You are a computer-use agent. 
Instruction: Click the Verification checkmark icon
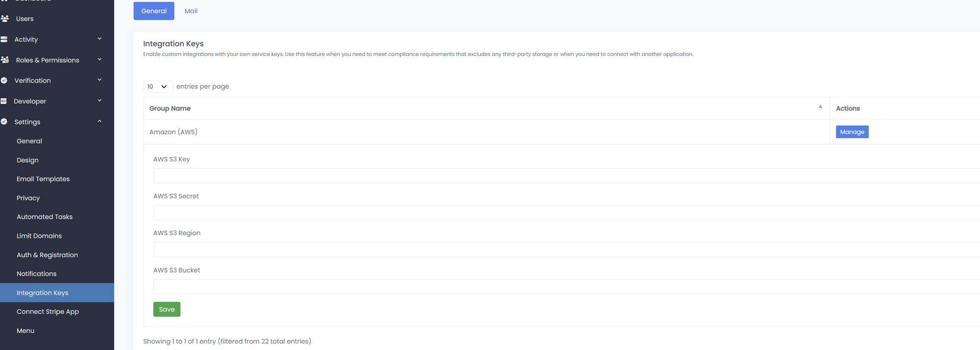pyautogui.click(x=4, y=80)
